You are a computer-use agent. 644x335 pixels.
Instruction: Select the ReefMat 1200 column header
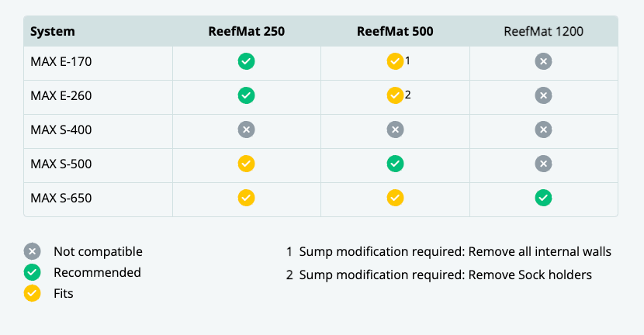[544, 32]
